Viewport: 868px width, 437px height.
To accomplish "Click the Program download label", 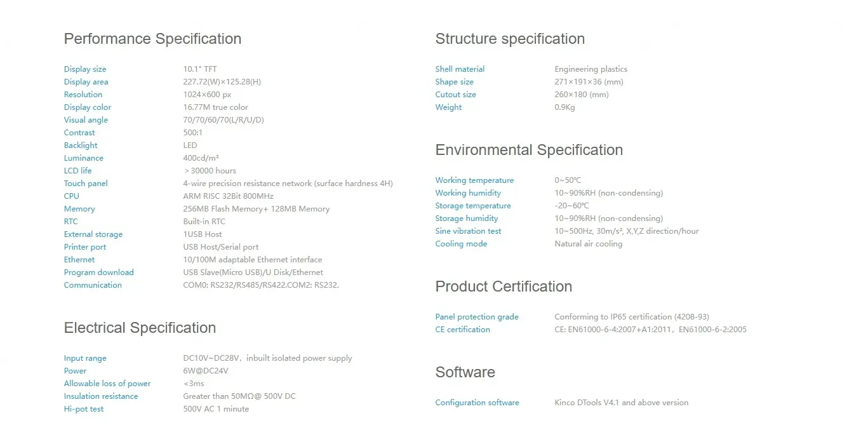I will tap(98, 272).
